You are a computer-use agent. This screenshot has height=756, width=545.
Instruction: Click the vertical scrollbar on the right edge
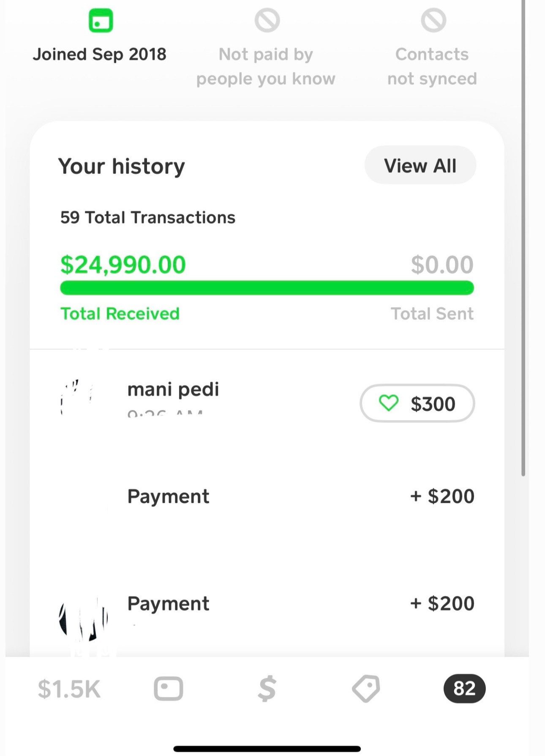[523, 237]
